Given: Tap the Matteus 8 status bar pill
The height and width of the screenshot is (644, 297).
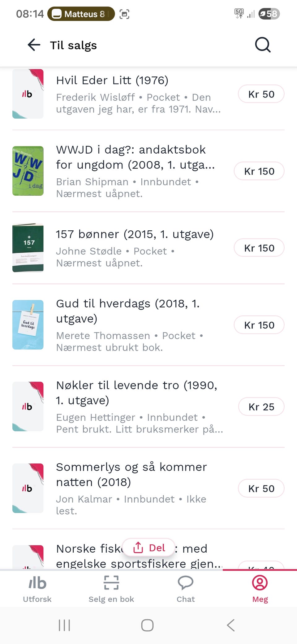Looking at the screenshot, I should pos(81,14).
